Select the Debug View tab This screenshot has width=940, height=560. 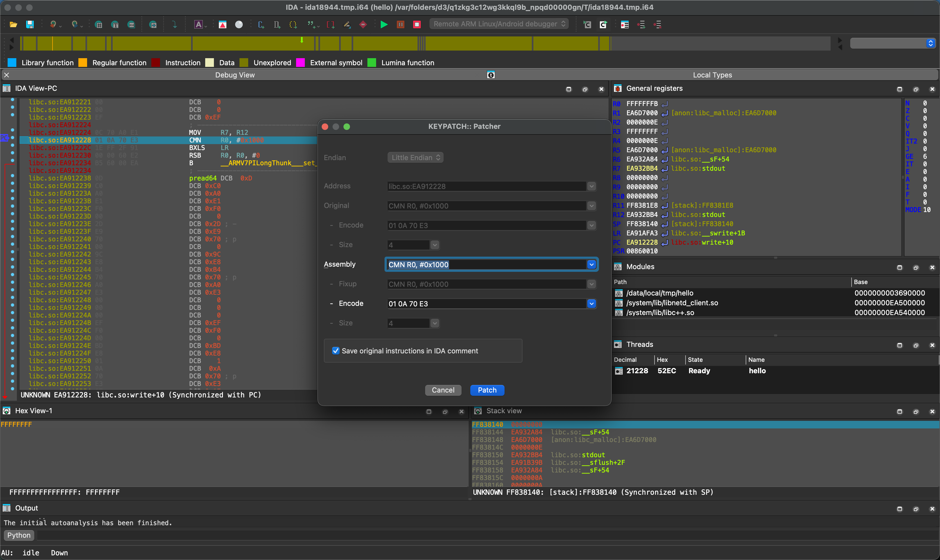click(x=235, y=75)
